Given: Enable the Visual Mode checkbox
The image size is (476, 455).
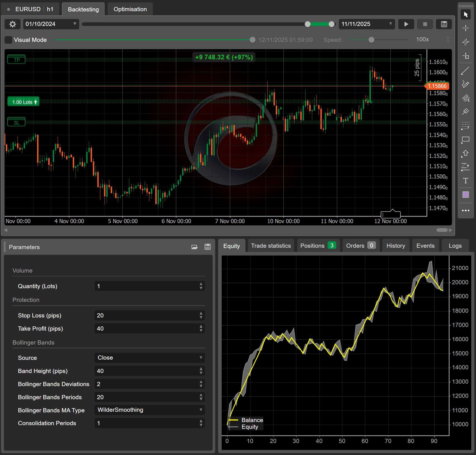Looking at the screenshot, I should pos(8,40).
